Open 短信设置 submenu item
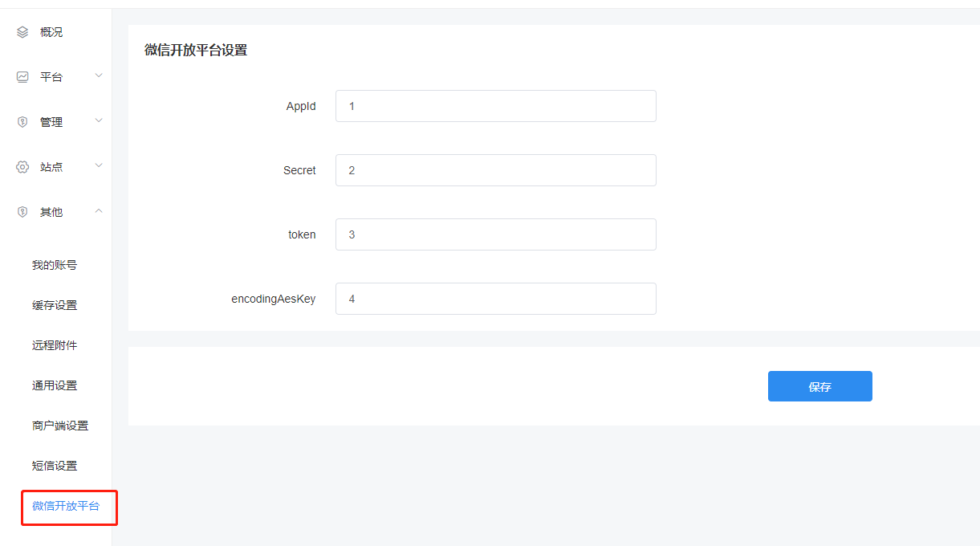The height and width of the screenshot is (546, 980). pos(55,466)
